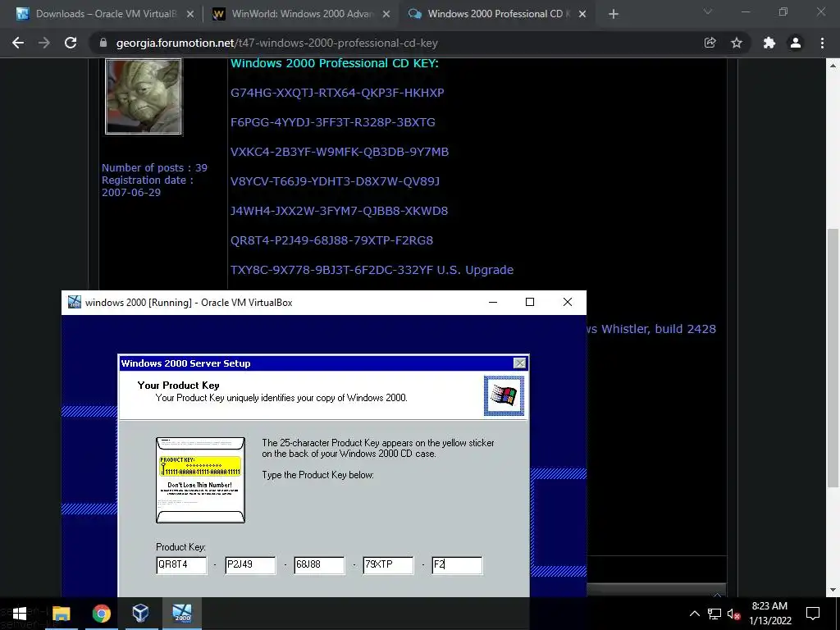The image size is (840, 630).
Task: Click the VirtualBox window title bar icon
Action: tap(75, 302)
